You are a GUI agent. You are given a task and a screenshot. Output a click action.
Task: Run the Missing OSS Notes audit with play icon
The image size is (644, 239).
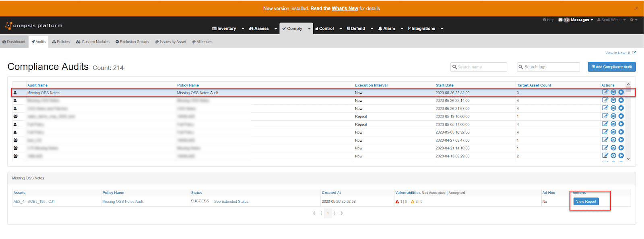point(621,92)
